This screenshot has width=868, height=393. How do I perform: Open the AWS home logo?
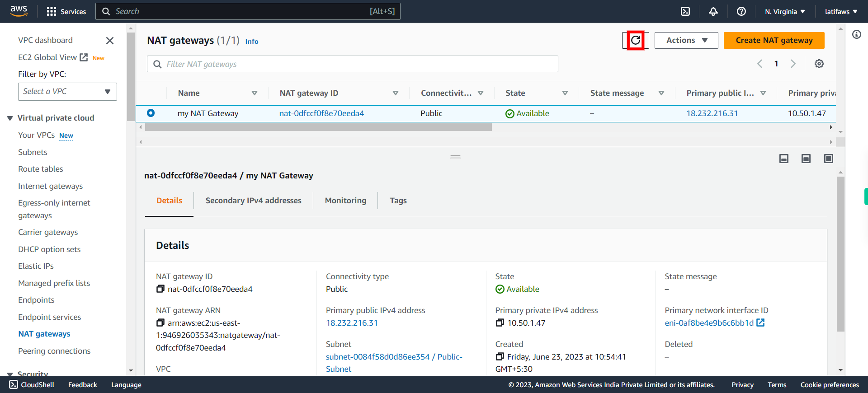click(19, 11)
